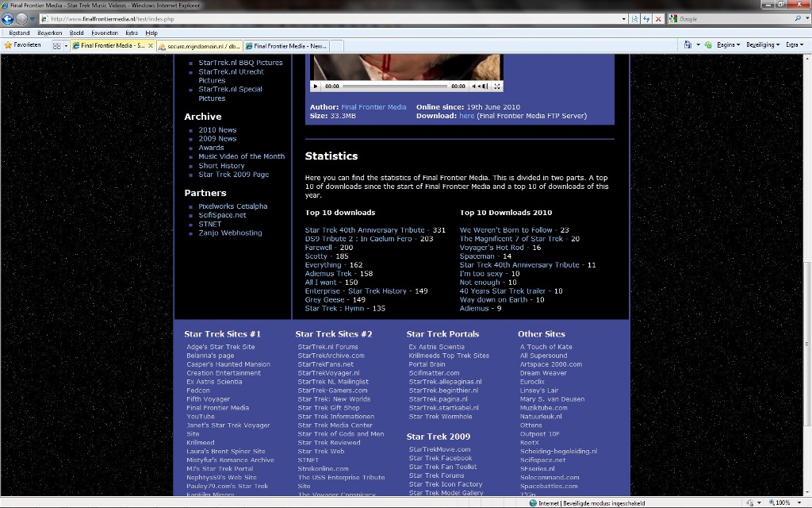Screen dimensions: 812x508
Task: Open Music Video of the Month link
Action: [241, 156]
